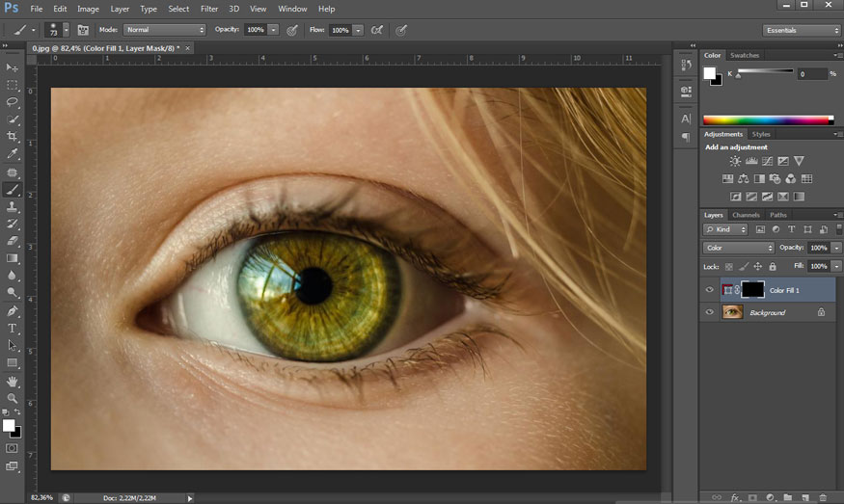This screenshot has height=504, width=844.
Task: Select the Lasso tool
Action: 13,102
